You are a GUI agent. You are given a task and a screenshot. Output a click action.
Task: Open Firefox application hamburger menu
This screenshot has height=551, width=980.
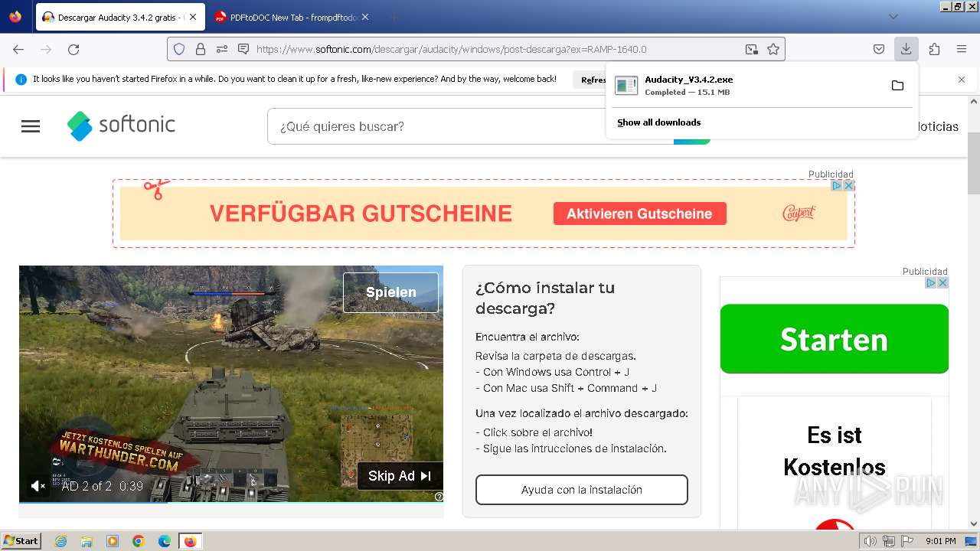[x=962, y=49]
